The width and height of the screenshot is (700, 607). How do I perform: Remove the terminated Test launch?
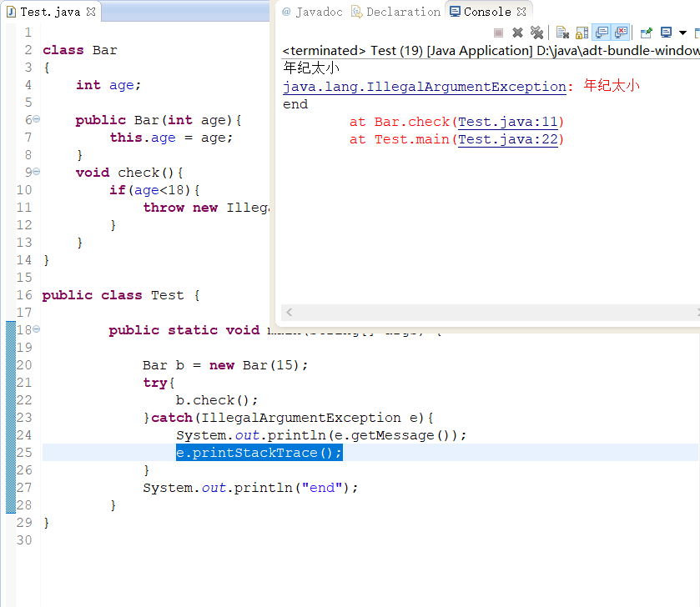click(517, 32)
